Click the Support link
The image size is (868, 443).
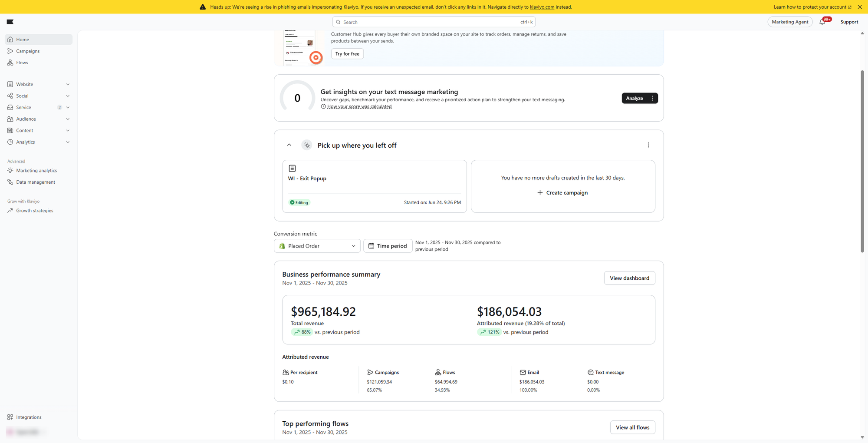(849, 22)
